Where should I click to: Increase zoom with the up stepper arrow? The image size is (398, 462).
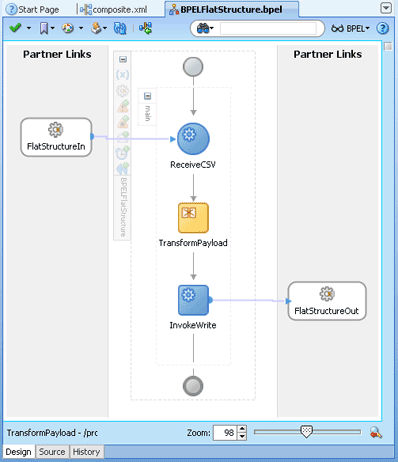pos(242,429)
